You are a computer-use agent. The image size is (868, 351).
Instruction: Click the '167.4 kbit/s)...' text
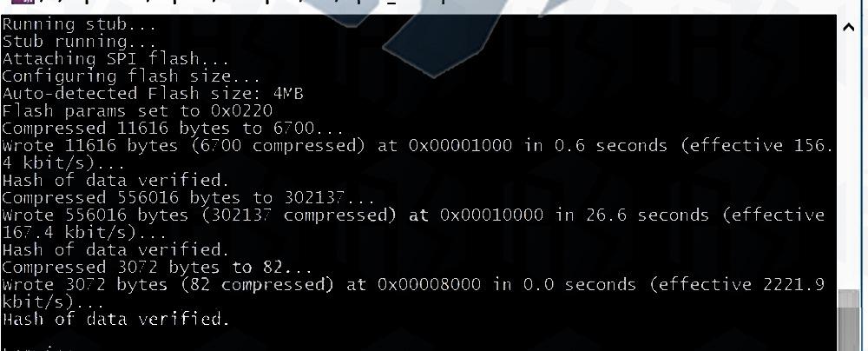(x=80, y=232)
